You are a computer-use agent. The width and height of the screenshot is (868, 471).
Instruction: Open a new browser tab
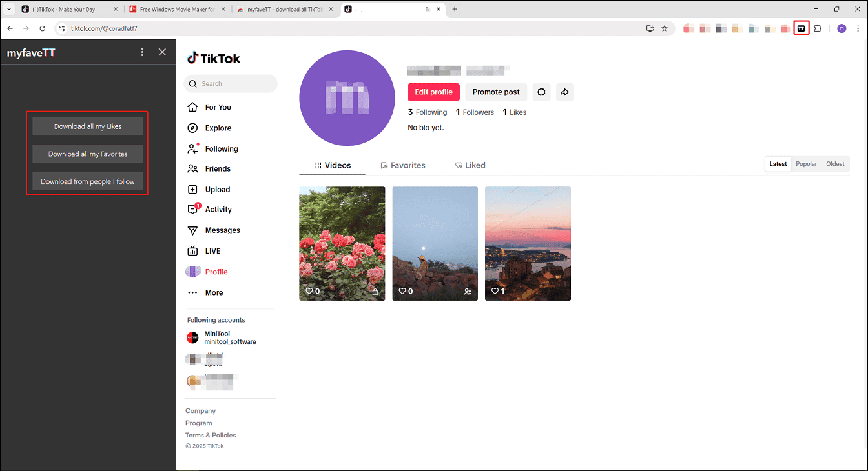(x=455, y=9)
